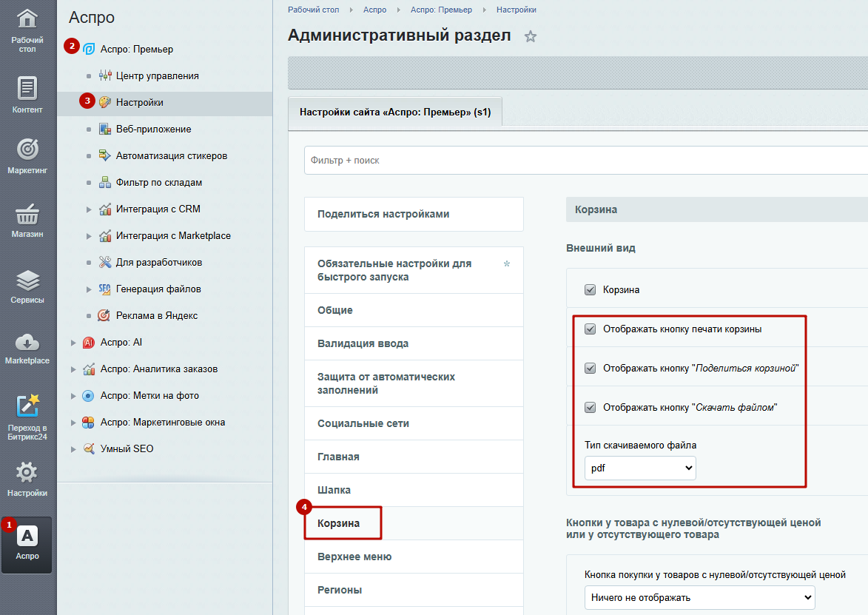Toggle Отображать кнопку Скачать файлом checkbox
The image size is (868, 615).
[x=590, y=408]
